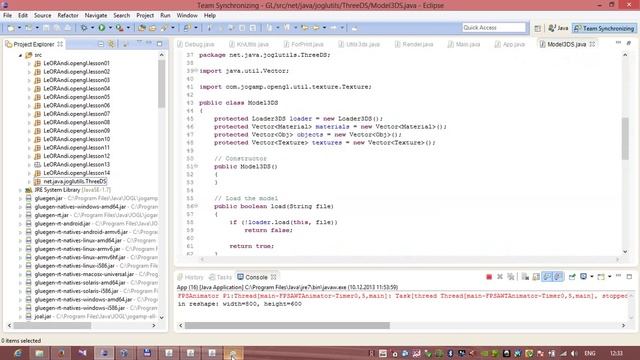Click the Open Type icon in toolbar
Screen dimensions: 640x360
(142, 28)
